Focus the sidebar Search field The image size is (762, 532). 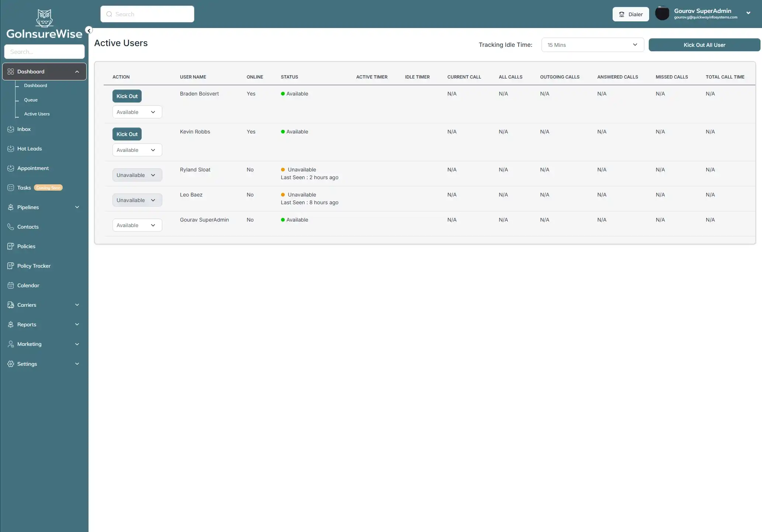tap(44, 52)
